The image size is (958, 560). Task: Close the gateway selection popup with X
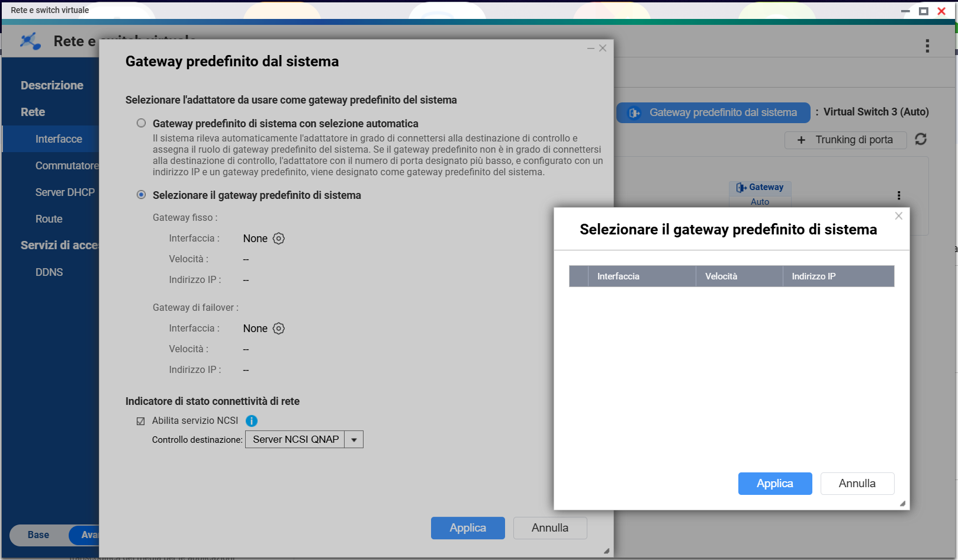[x=899, y=216]
